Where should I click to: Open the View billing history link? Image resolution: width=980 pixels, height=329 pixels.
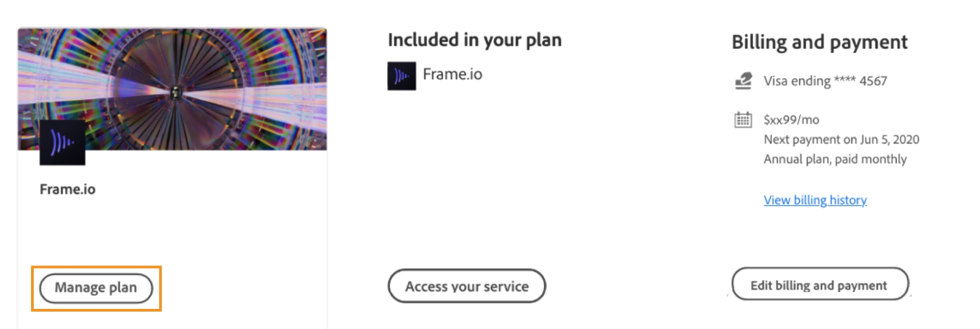[x=815, y=200]
